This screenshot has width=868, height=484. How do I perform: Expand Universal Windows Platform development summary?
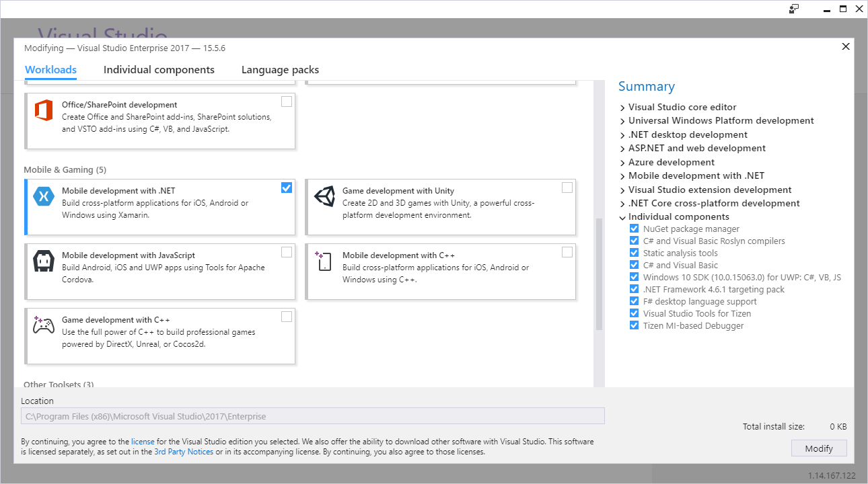pos(622,121)
